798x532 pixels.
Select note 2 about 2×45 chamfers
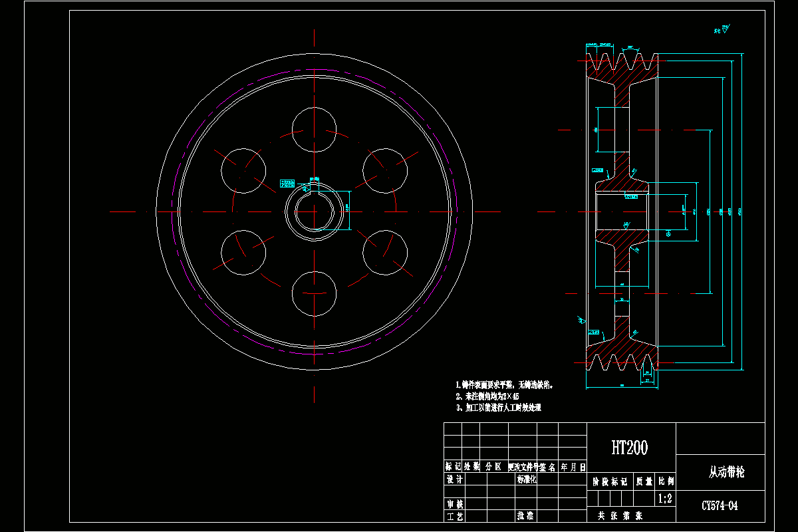tap(487, 396)
